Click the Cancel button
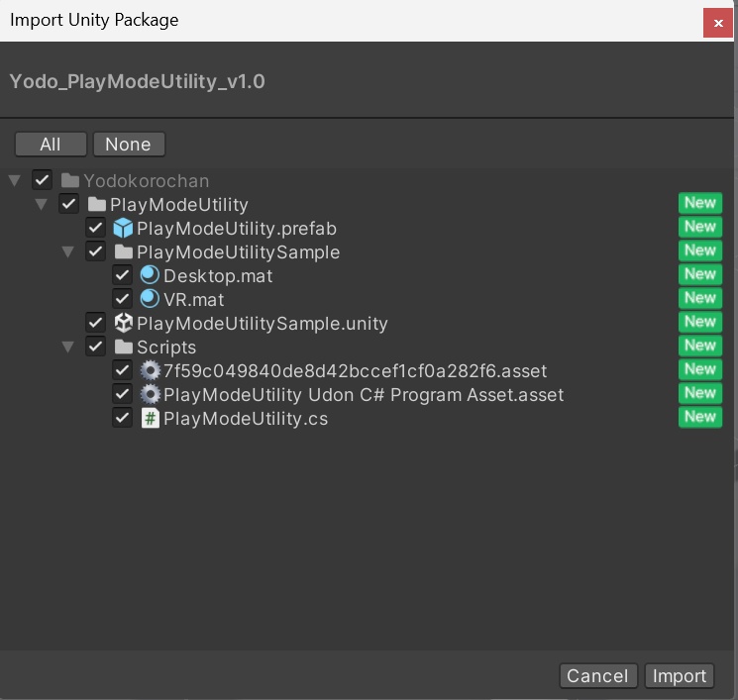 click(x=597, y=676)
